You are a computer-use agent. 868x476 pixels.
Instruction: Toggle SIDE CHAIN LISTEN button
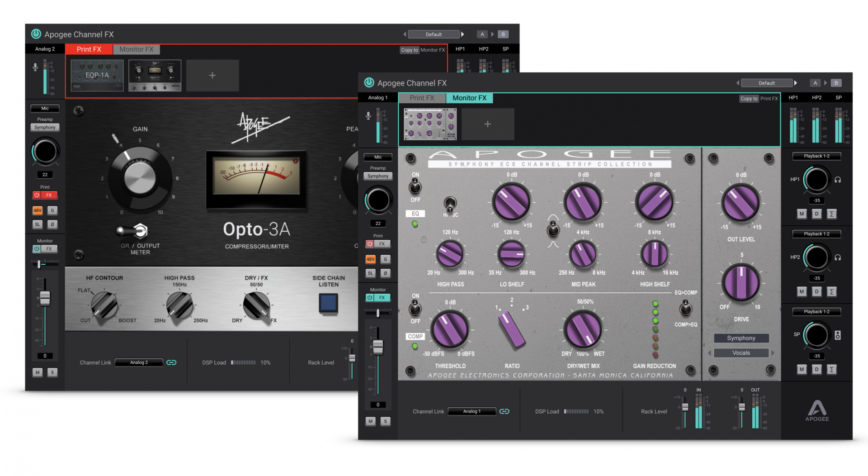click(328, 303)
